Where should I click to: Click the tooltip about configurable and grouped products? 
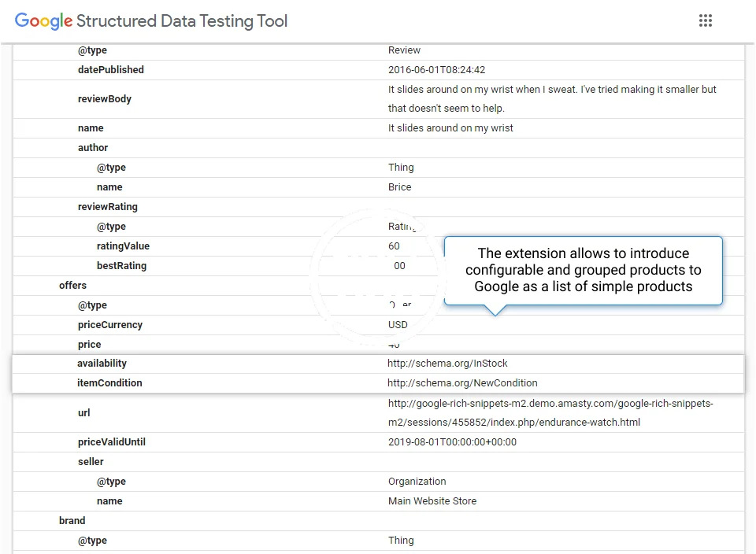pos(583,270)
